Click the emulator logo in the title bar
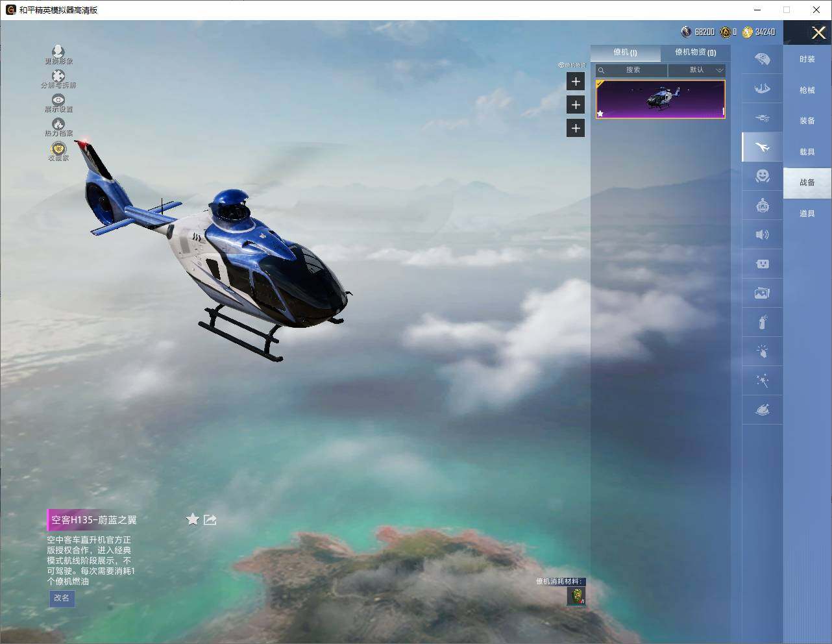 pyautogui.click(x=10, y=10)
